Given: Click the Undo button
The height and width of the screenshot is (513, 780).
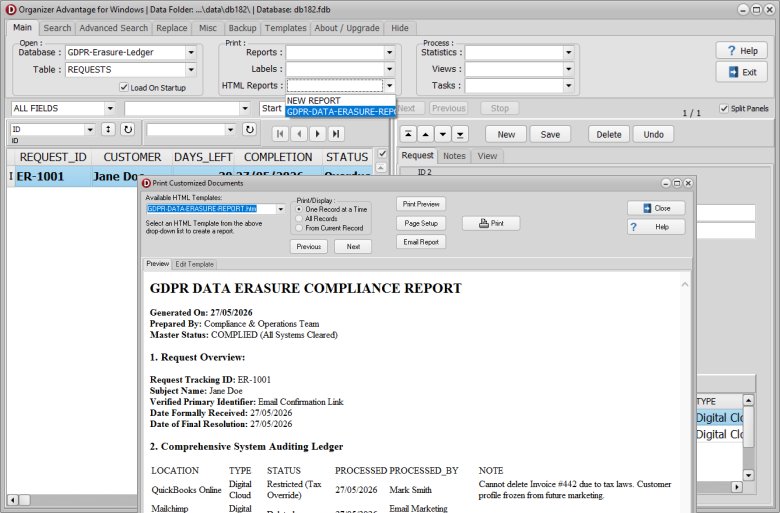Looking at the screenshot, I should [x=653, y=134].
